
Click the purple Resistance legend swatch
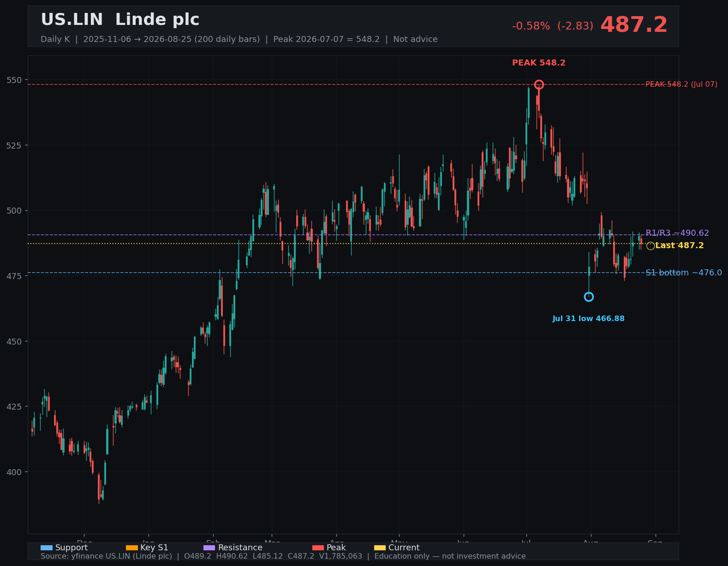click(209, 548)
